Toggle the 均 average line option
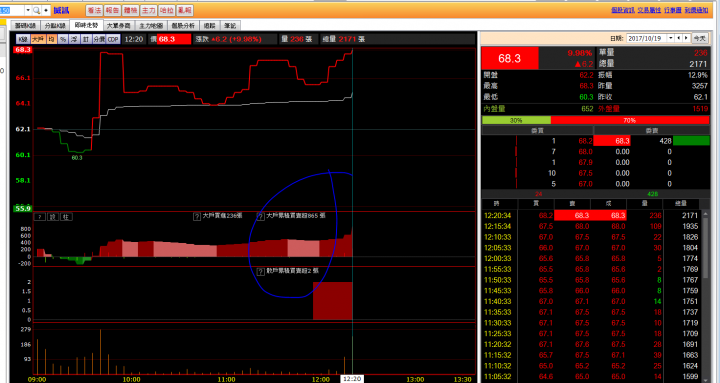 (51, 39)
